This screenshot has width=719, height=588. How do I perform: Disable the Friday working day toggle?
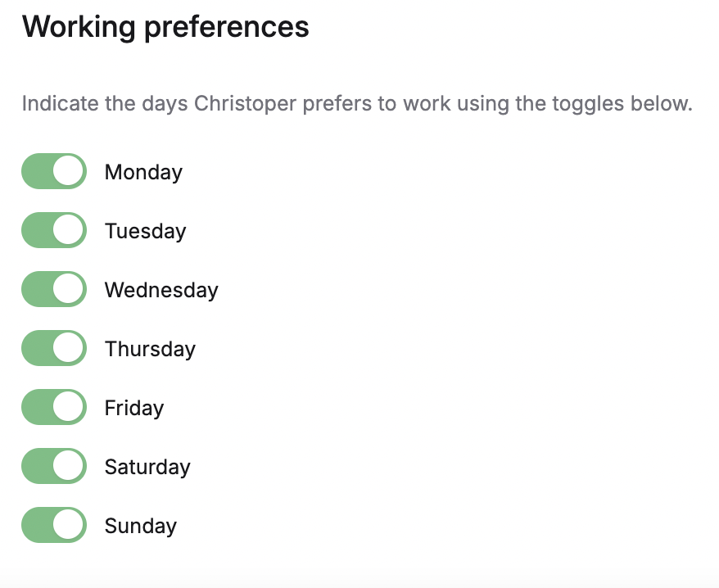53,407
